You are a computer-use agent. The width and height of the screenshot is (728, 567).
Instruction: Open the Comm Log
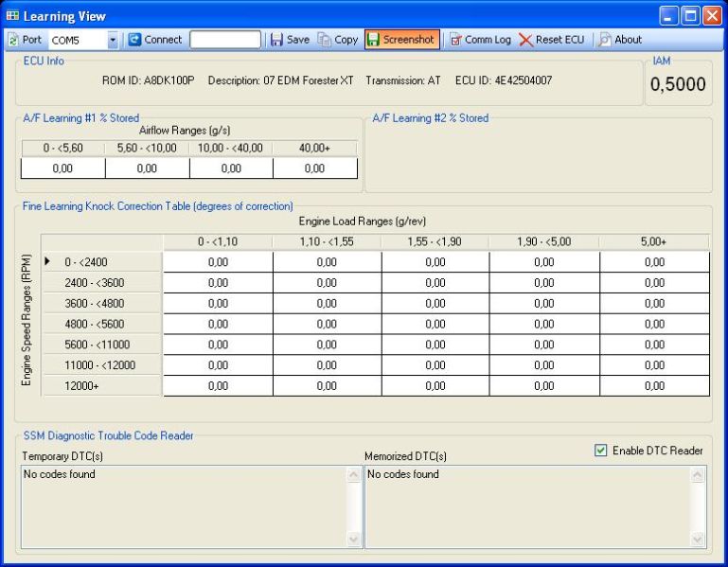coord(480,40)
